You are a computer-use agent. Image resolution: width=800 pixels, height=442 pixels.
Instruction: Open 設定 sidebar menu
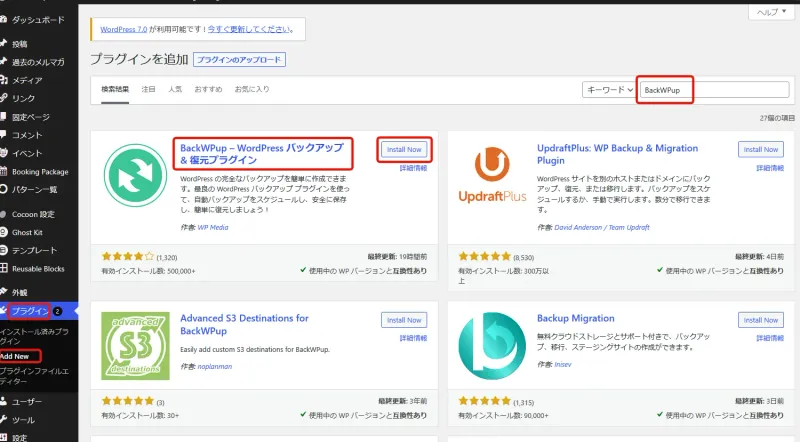[x=19, y=437]
